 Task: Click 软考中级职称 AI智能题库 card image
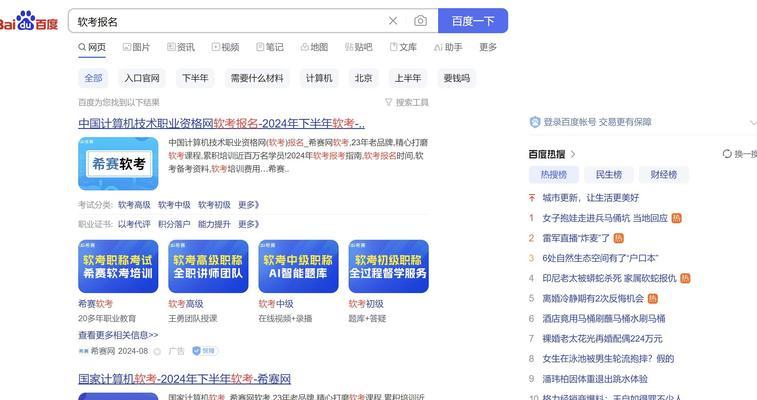point(298,266)
